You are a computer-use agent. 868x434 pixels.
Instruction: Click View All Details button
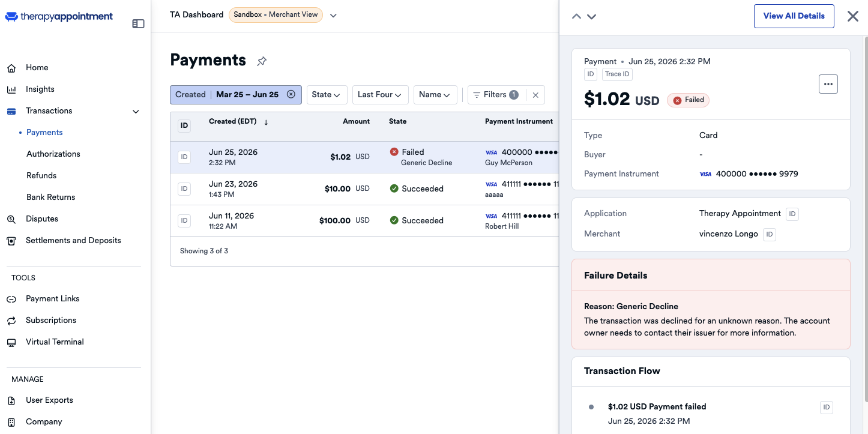(x=794, y=16)
